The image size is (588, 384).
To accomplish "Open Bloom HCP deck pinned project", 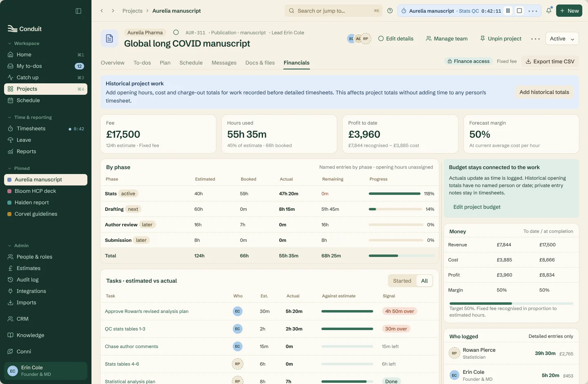I will (x=46, y=191).
